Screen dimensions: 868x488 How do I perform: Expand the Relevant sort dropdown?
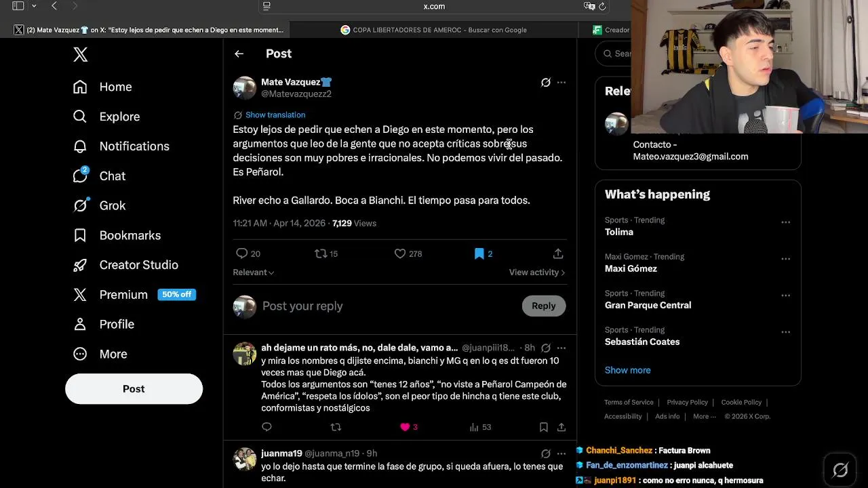(x=254, y=272)
